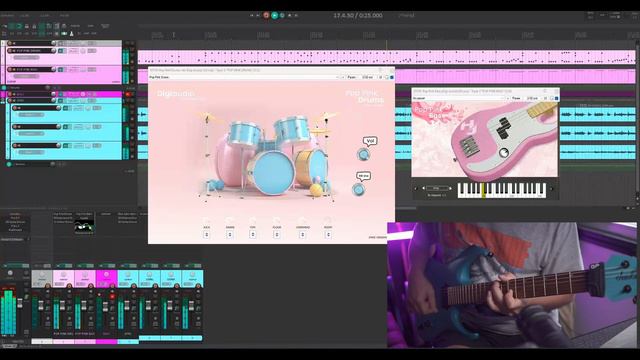Image resolution: width=640 pixels, height=360 pixels.
Task: Adjust the POP PINK DRUMS track volume knob
Action: pyautogui.click(x=53, y=51)
